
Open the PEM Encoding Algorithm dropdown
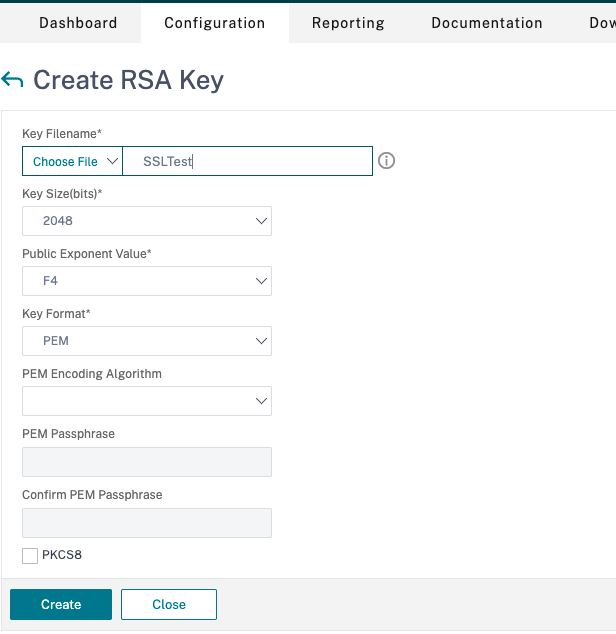coord(147,401)
